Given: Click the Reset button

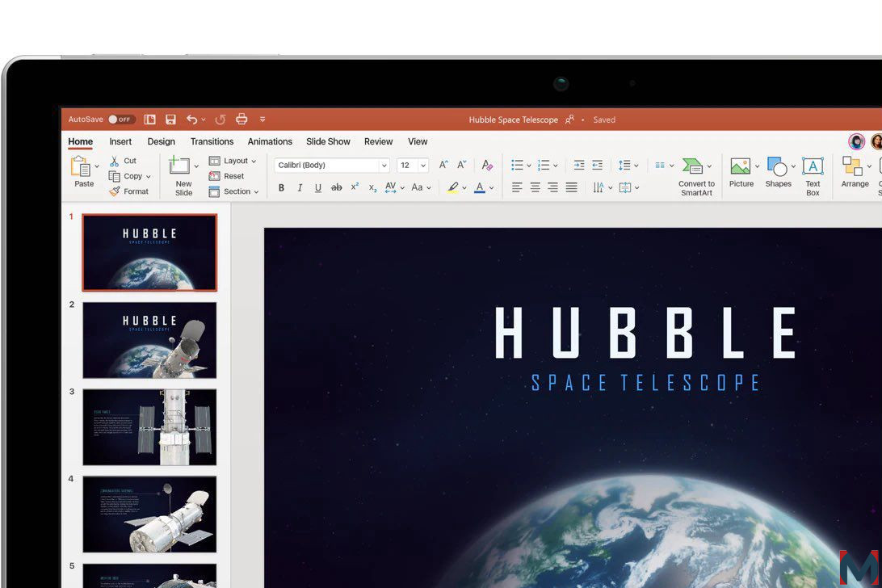Looking at the screenshot, I should (226, 176).
